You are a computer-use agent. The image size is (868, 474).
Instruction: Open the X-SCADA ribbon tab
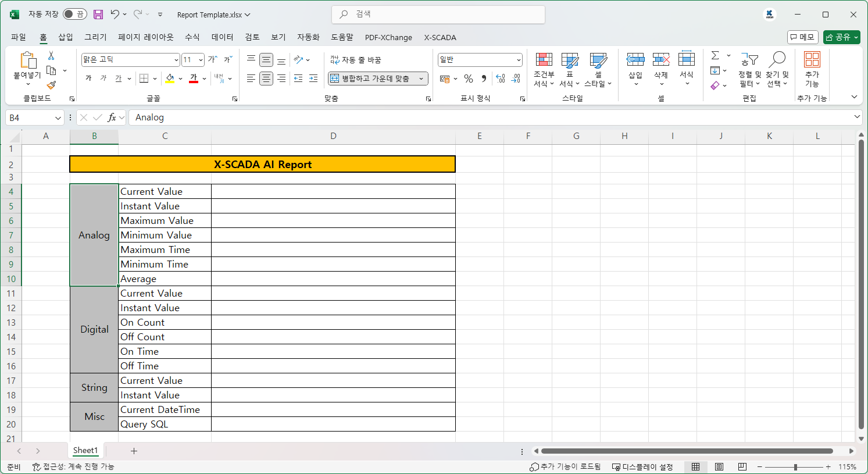pyautogui.click(x=440, y=37)
